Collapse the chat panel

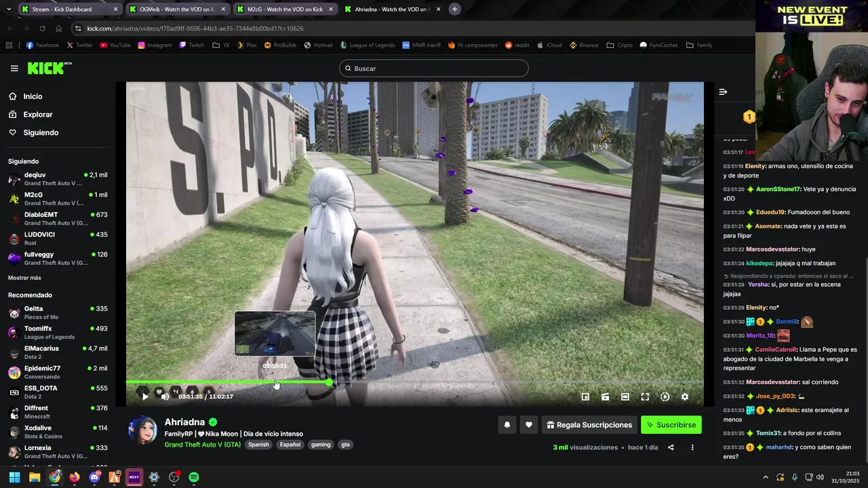(723, 91)
